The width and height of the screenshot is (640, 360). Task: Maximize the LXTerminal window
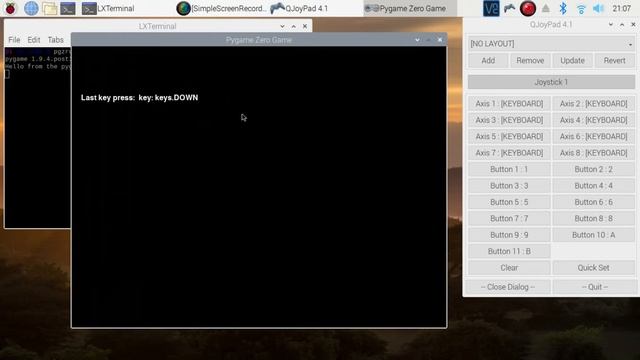point(293,26)
